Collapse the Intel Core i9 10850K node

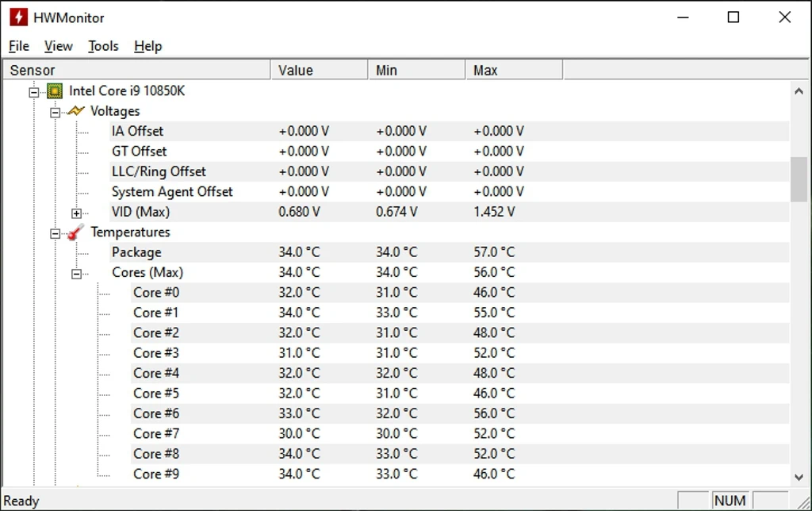point(33,92)
